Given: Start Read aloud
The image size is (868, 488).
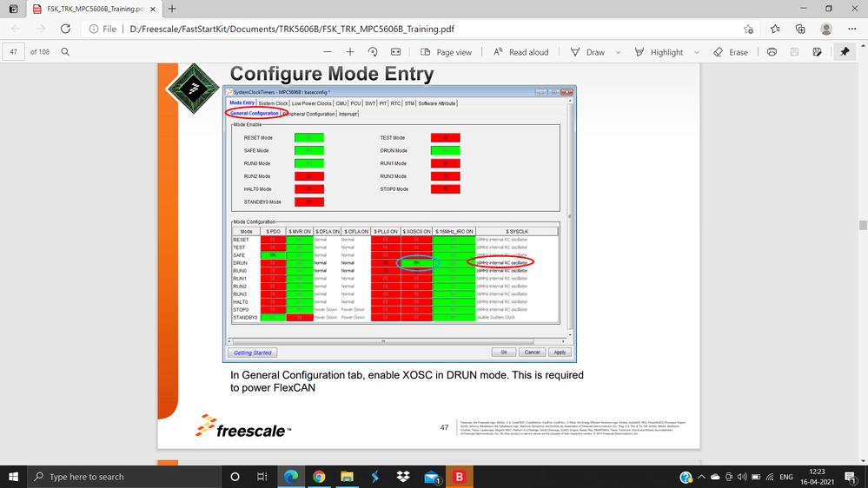Looking at the screenshot, I should (520, 52).
